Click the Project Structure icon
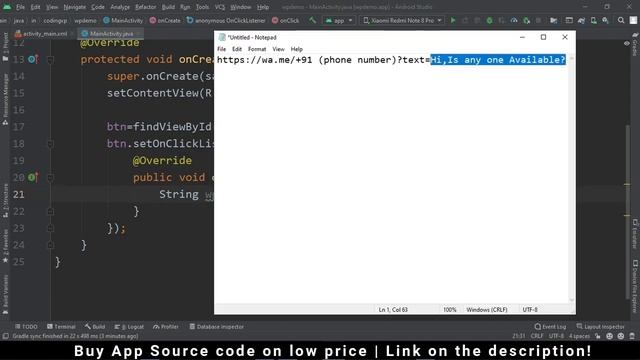Viewport: 640px width, 360px height. click(x=554, y=20)
